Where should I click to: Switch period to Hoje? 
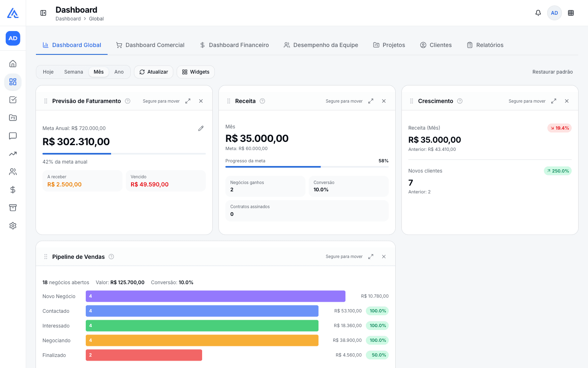tap(48, 72)
